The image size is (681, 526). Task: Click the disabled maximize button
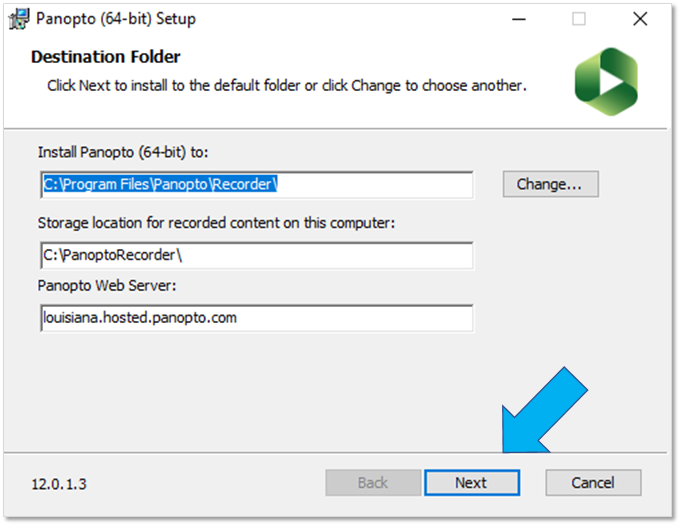pyautogui.click(x=579, y=19)
